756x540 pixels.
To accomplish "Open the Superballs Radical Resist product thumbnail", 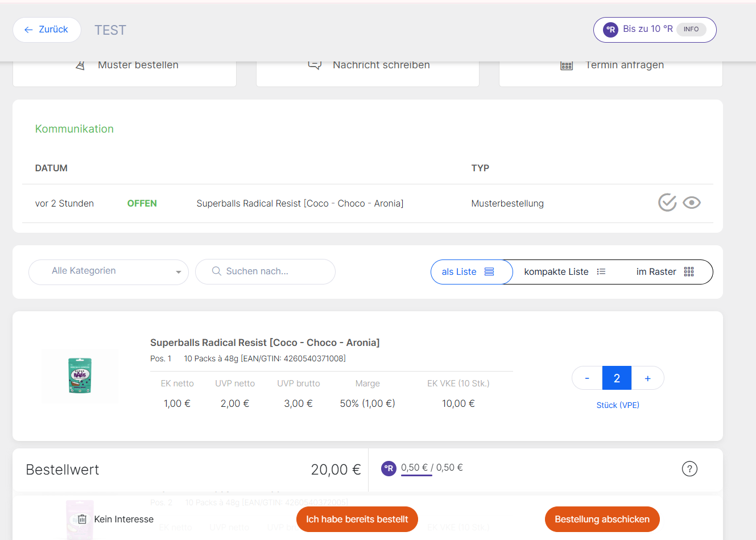I will click(x=80, y=376).
